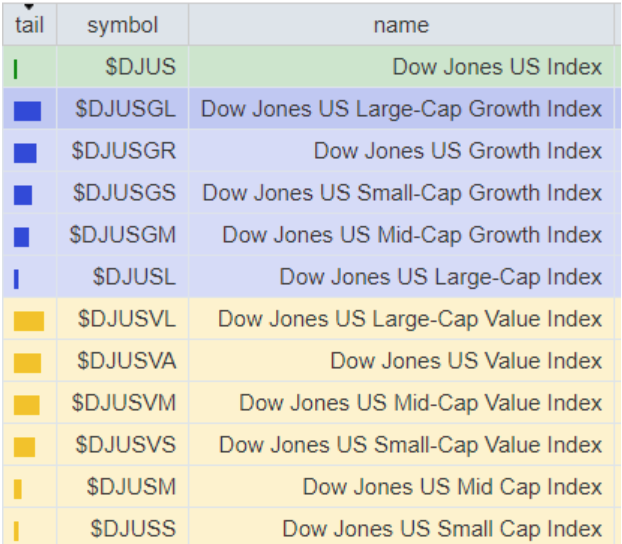The image size is (622, 544).
Task: Click the green tail bar for $DJUS
Action: [16, 69]
